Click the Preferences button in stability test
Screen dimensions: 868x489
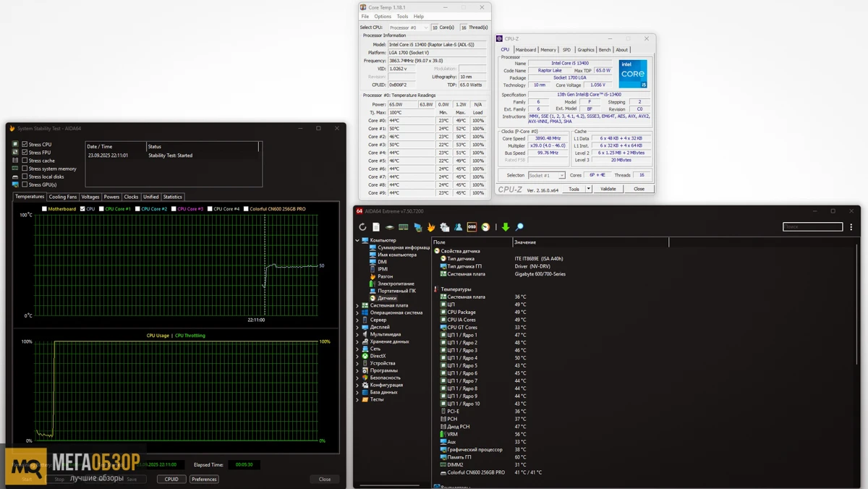204,479
